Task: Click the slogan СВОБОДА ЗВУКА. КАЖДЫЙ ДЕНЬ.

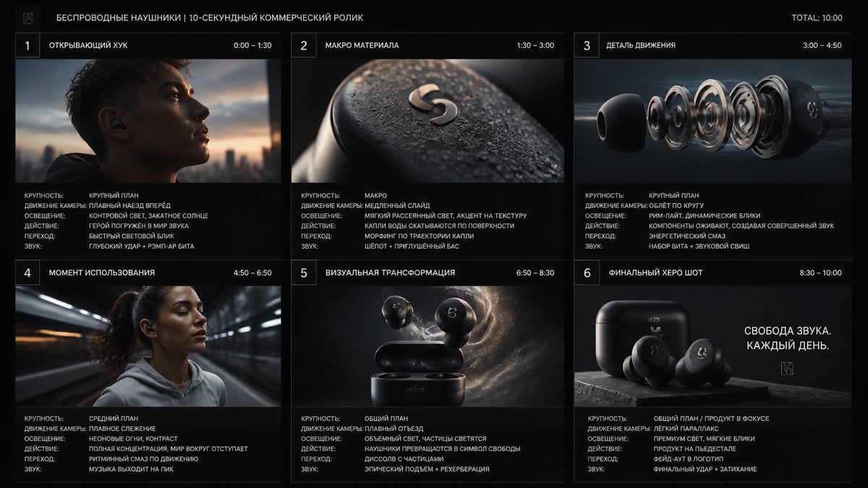Action: click(788, 338)
